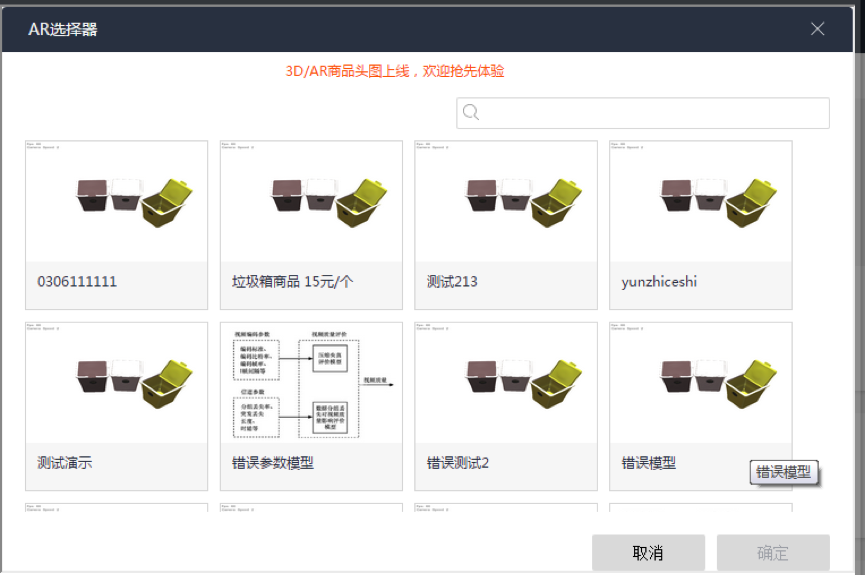Click the 错误模型 tooltip label
The image size is (866, 576).
click(786, 471)
